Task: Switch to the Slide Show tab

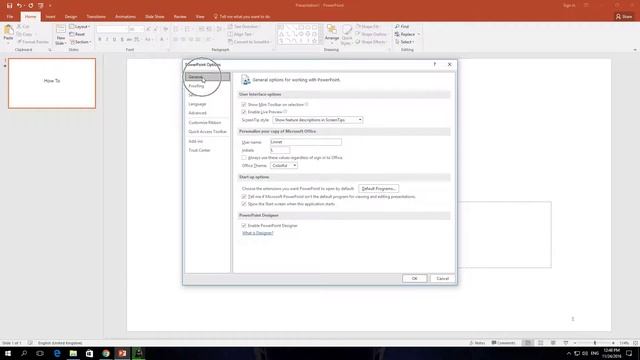Action: (155, 17)
